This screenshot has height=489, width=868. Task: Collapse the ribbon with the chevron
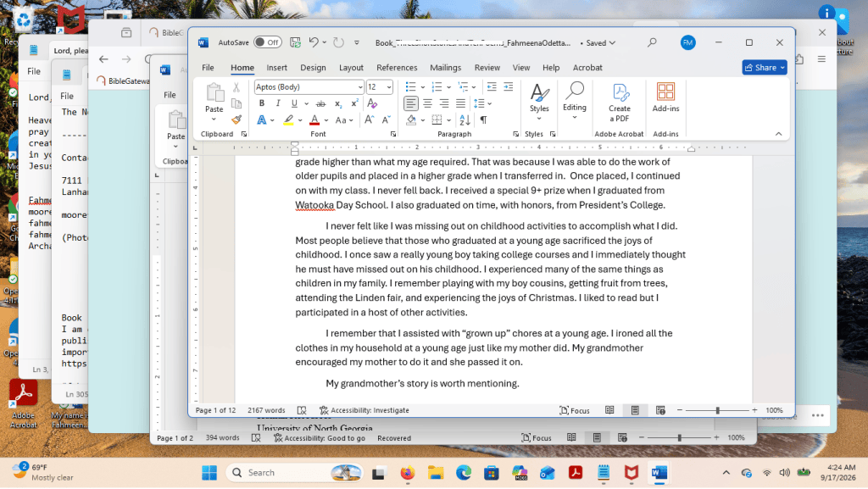778,134
